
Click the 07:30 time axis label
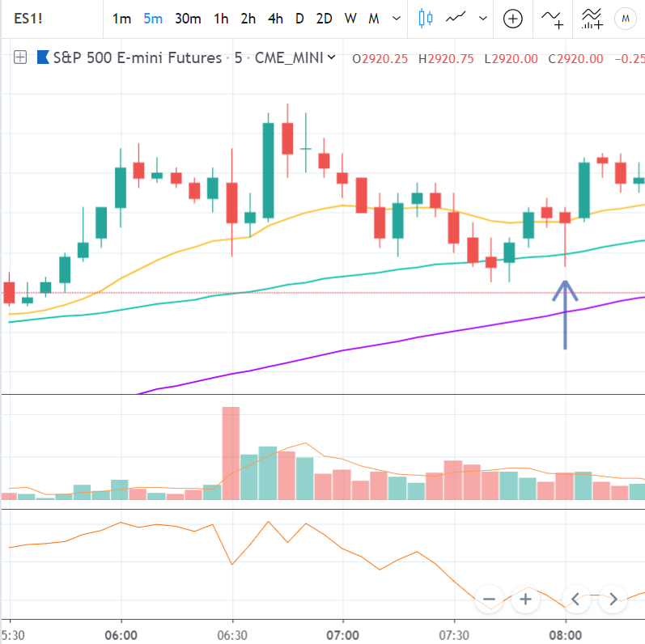tap(454, 635)
